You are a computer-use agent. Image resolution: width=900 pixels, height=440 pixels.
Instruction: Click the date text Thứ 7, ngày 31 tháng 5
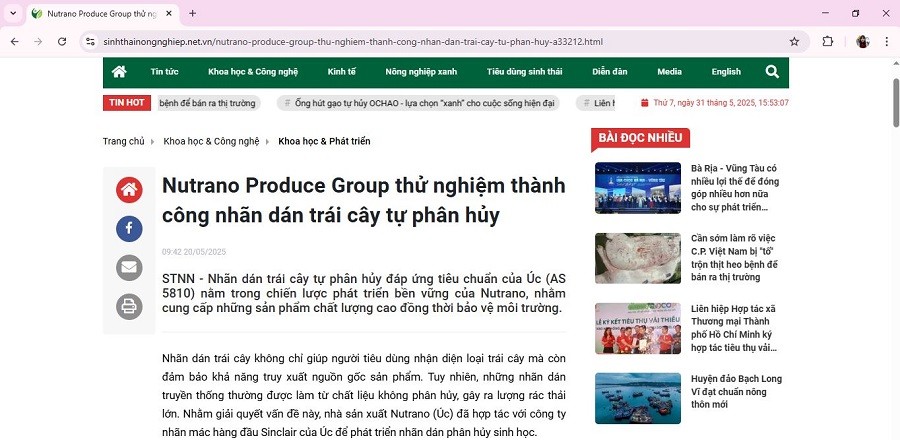pos(720,103)
